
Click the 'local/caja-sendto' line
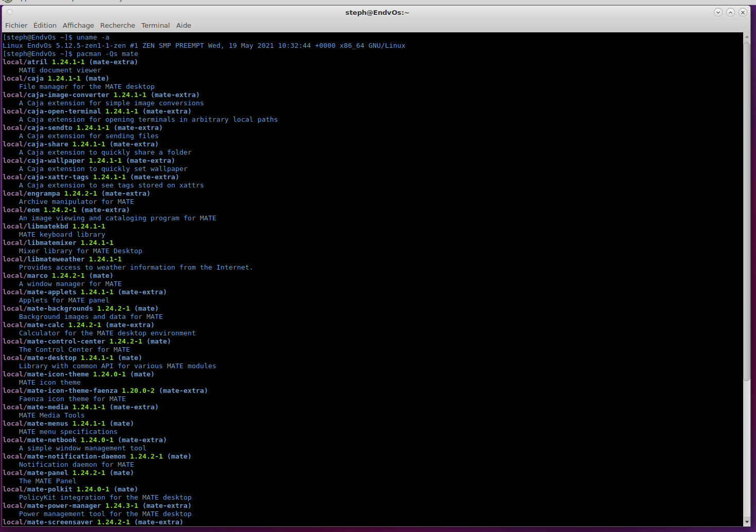tap(82, 128)
